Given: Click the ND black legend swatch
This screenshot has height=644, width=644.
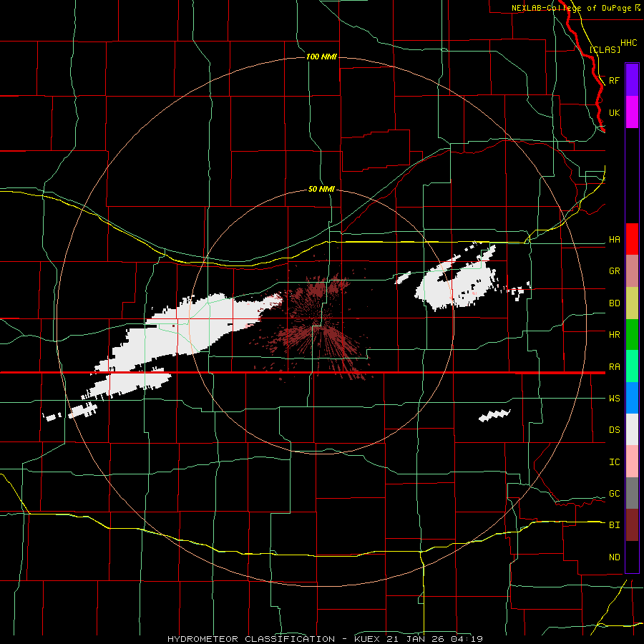Looking at the screenshot, I should [x=632, y=557].
